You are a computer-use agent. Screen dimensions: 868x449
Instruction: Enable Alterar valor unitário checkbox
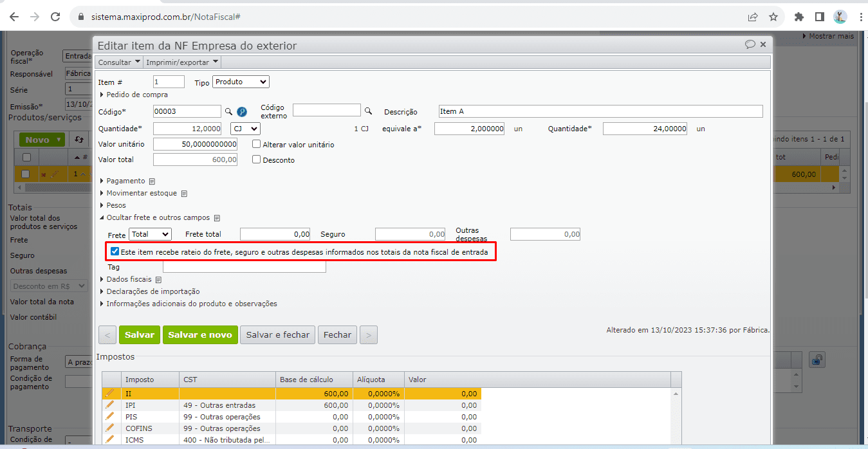tap(257, 145)
